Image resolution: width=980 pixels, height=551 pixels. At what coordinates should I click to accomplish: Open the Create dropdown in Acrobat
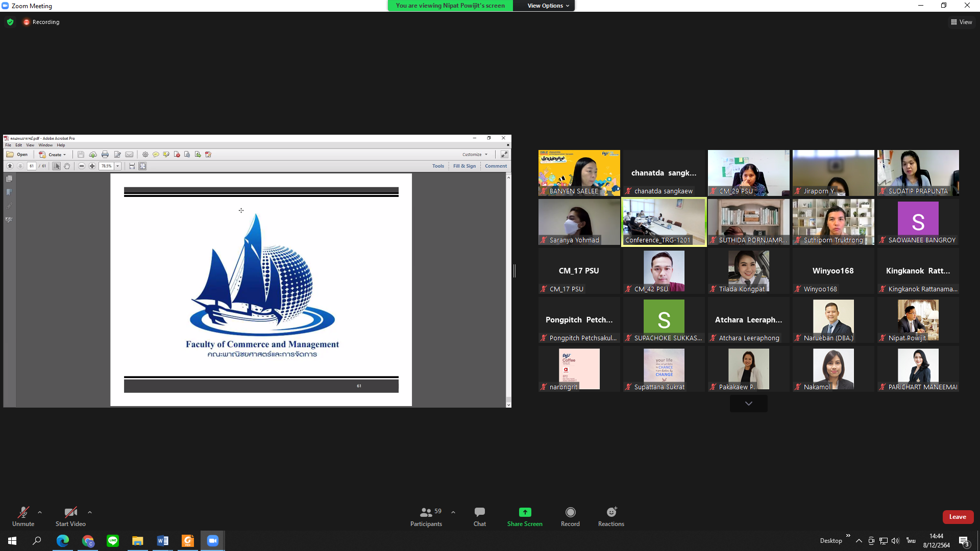[53, 155]
